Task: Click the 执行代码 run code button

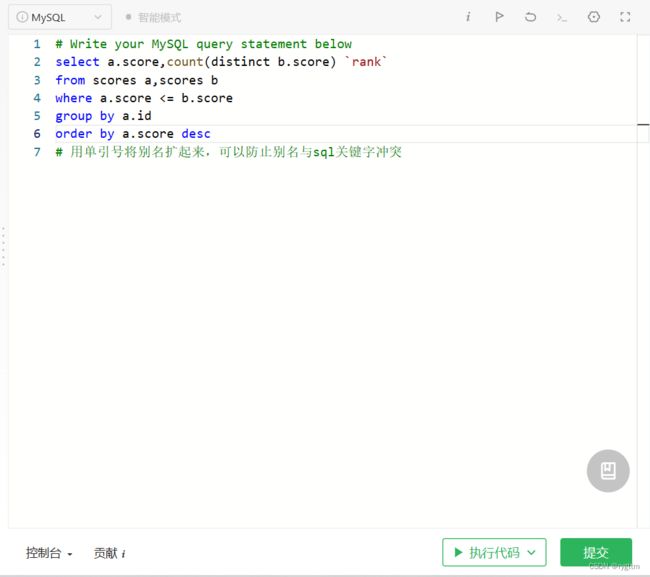Action: tap(494, 552)
